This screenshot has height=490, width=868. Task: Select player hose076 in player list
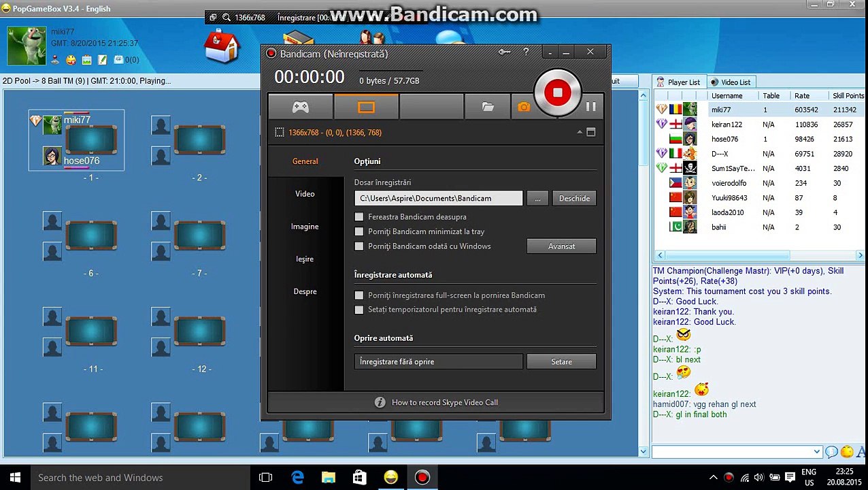[x=758, y=139]
